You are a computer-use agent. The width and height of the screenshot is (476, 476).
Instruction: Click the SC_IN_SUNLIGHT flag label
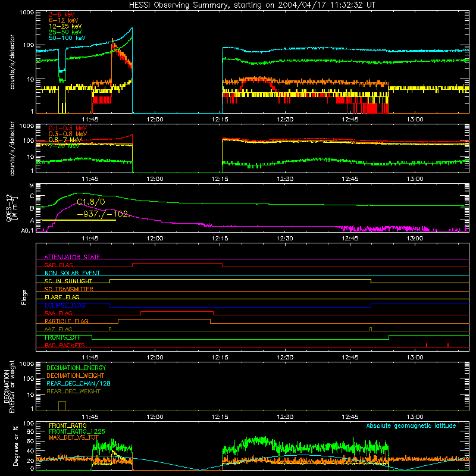pos(68,281)
